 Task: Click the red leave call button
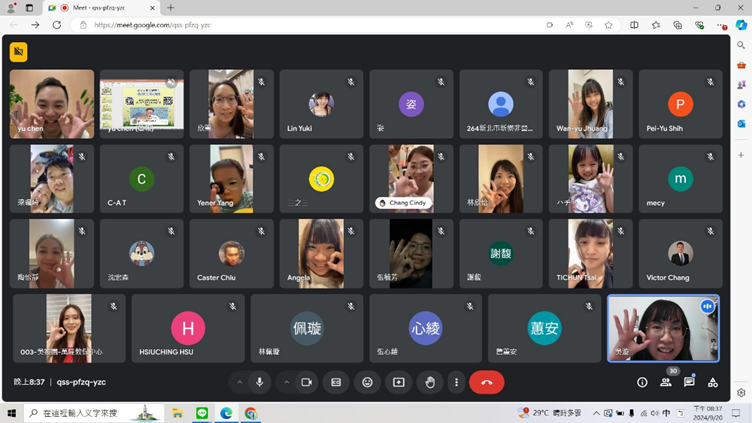point(486,382)
